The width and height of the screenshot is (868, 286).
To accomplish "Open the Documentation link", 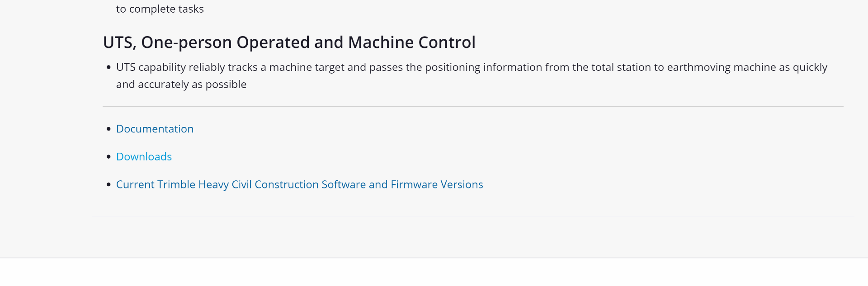I will pyautogui.click(x=155, y=129).
